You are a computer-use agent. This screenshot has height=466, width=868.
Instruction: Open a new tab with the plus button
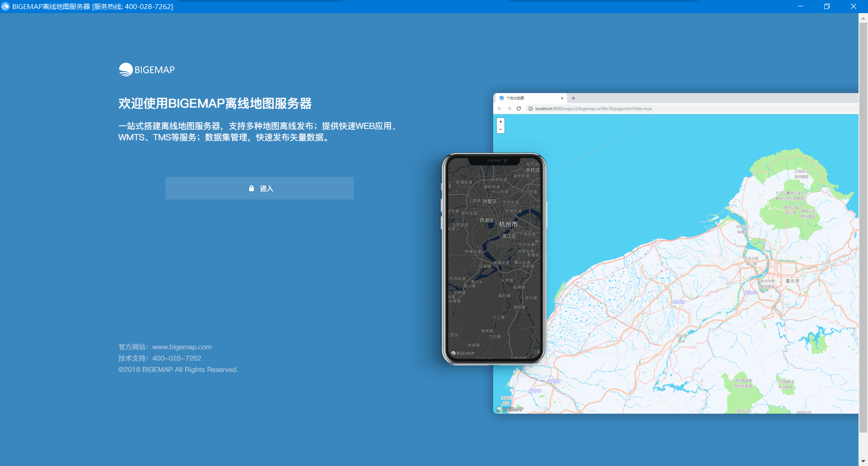tap(573, 98)
